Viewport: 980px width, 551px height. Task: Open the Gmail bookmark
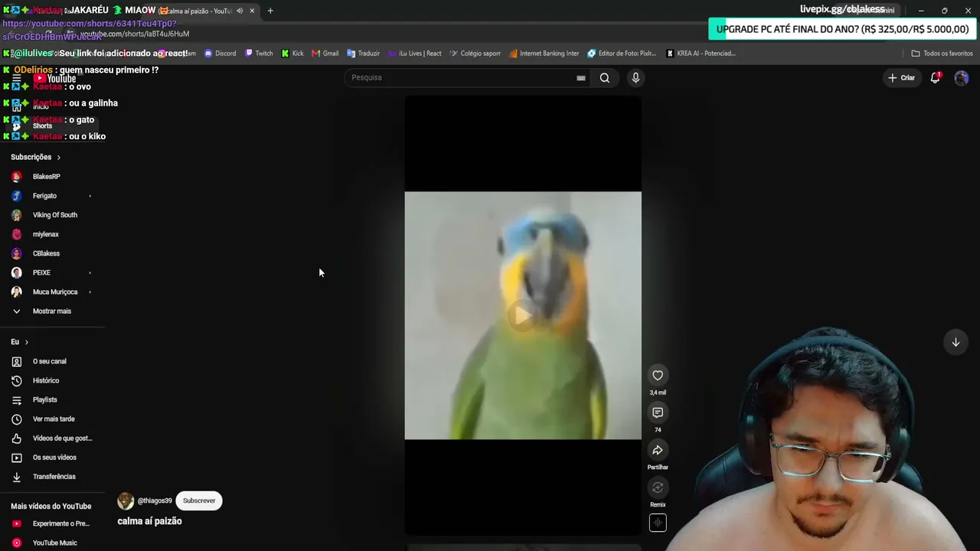coord(325,54)
